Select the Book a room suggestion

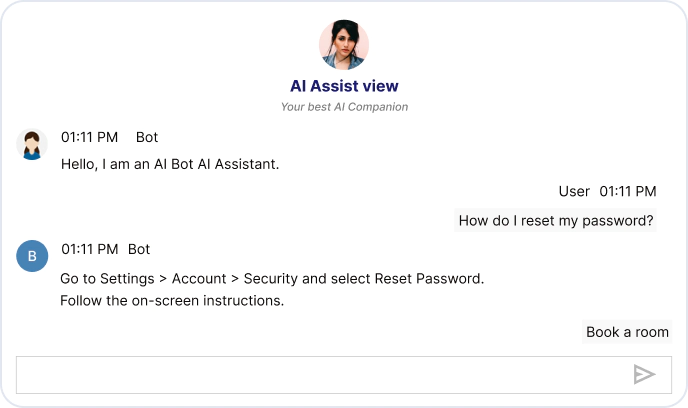[x=627, y=332]
